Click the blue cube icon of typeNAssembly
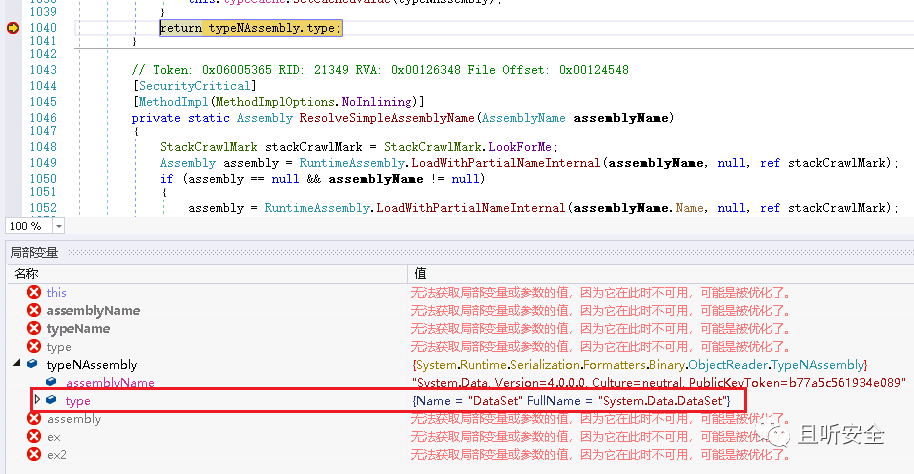 tap(33, 364)
